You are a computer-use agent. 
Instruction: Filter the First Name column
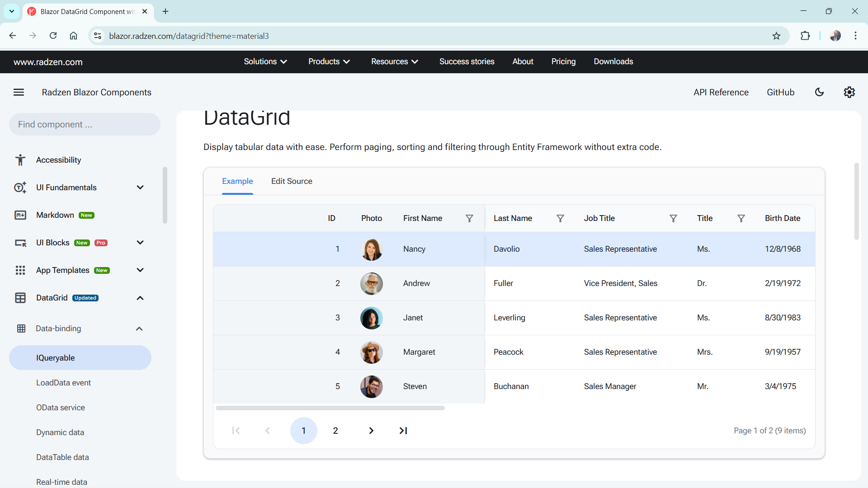click(469, 219)
